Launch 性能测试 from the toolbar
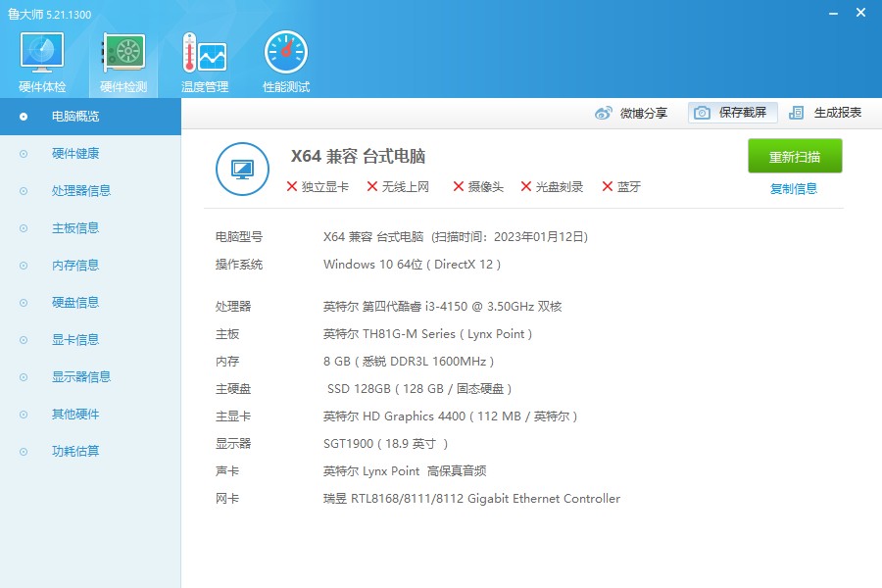This screenshot has height=588, width=882. point(284,57)
